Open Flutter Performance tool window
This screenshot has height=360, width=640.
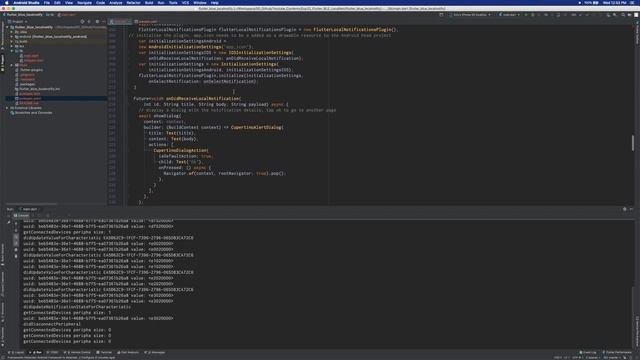tap(617, 352)
